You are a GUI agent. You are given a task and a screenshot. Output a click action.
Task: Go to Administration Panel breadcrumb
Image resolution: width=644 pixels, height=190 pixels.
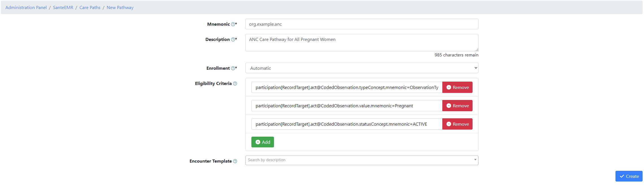click(x=26, y=8)
